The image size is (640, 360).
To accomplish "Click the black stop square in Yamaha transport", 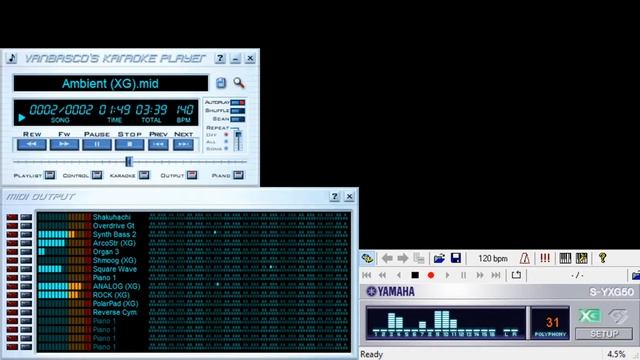I will pos(415,275).
